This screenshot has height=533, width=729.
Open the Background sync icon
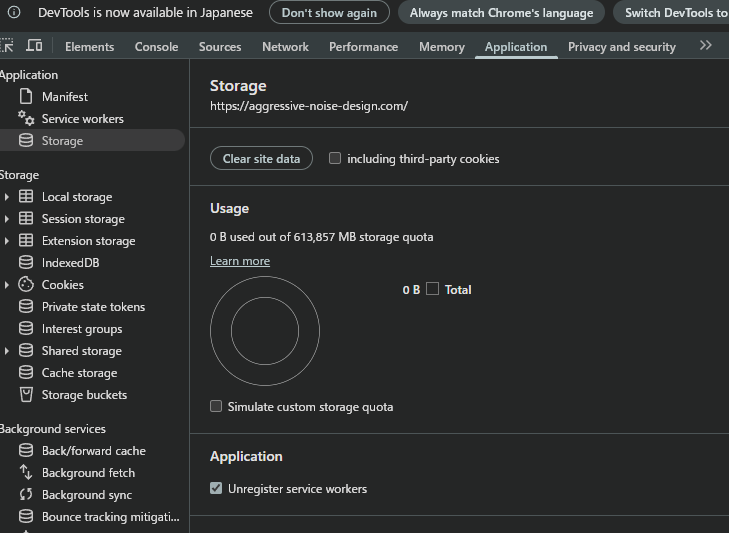[26, 495]
